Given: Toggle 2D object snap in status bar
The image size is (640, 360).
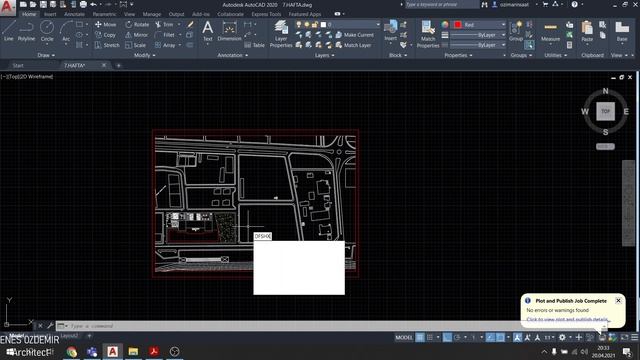Looking at the screenshot, I should [500, 338].
